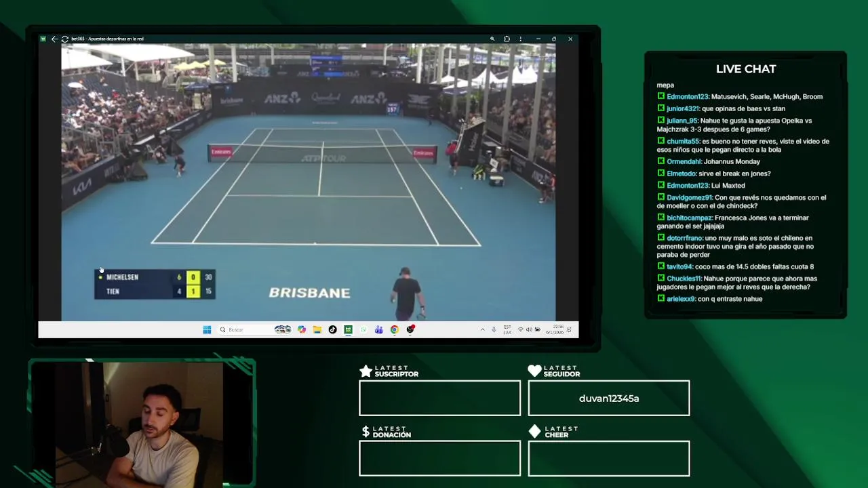The image size is (868, 488).
Task: Click the Latest Seguidor name duvan12345a
Action: tap(609, 399)
